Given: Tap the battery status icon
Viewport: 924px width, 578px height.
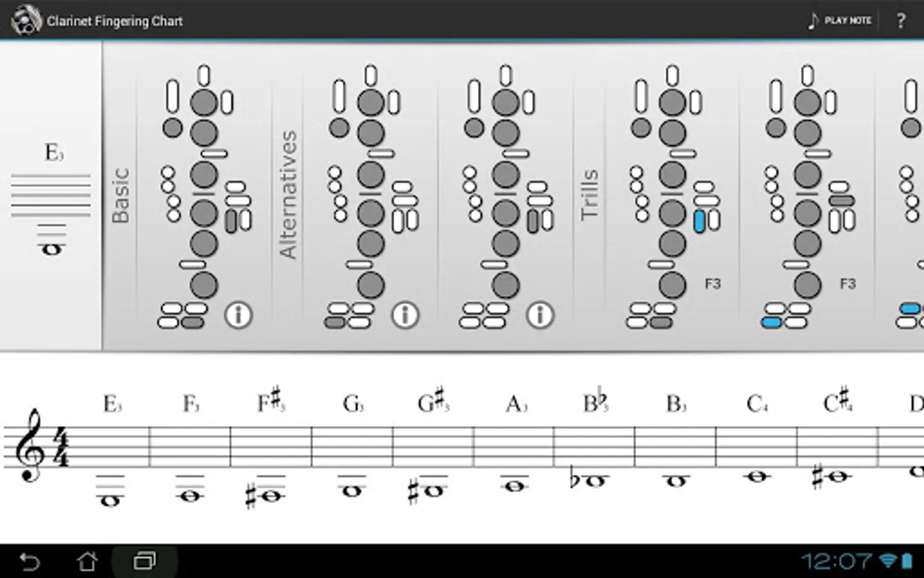Looking at the screenshot, I should pos(907,561).
